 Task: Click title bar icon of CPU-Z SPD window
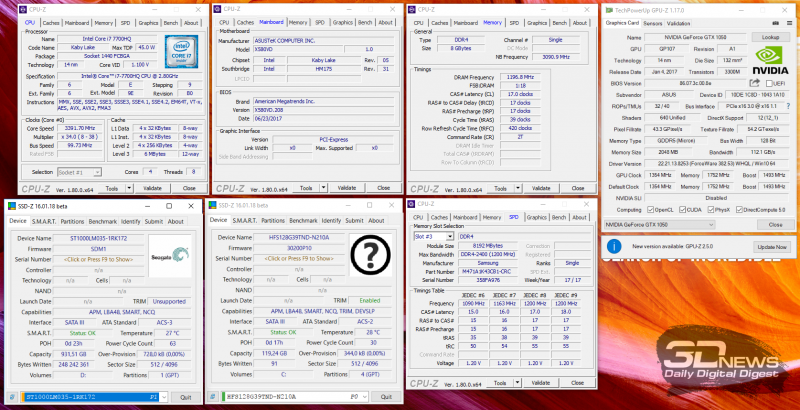click(x=412, y=204)
